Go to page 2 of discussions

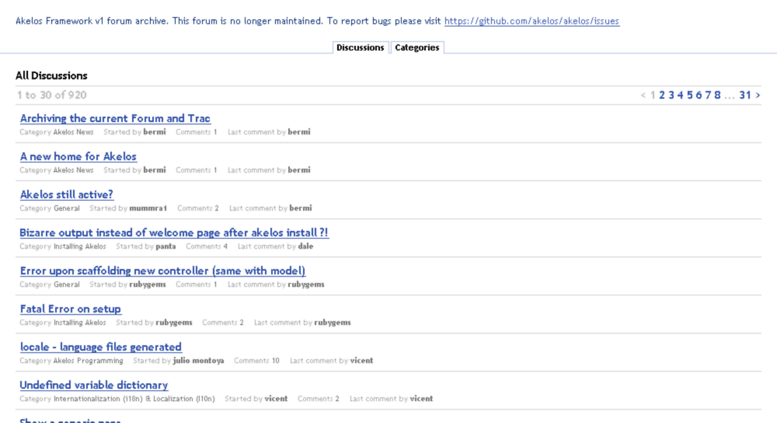(662, 95)
